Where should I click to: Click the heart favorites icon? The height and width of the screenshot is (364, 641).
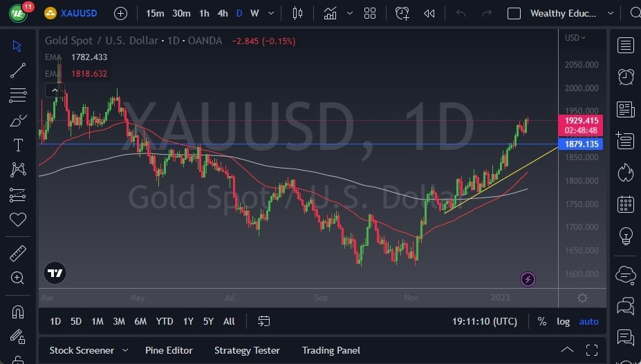point(18,220)
